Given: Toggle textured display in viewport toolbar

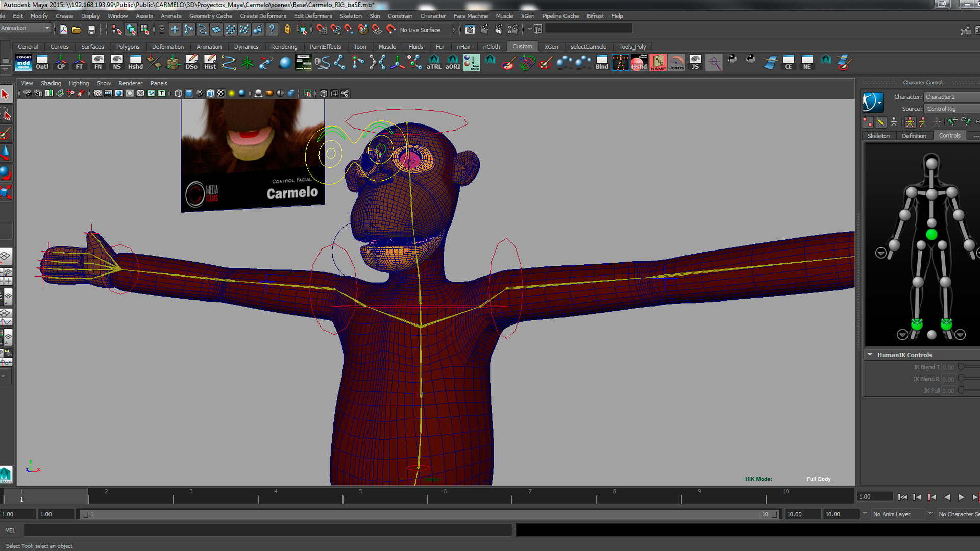Looking at the screenshot, I should (x=220, y=93).
